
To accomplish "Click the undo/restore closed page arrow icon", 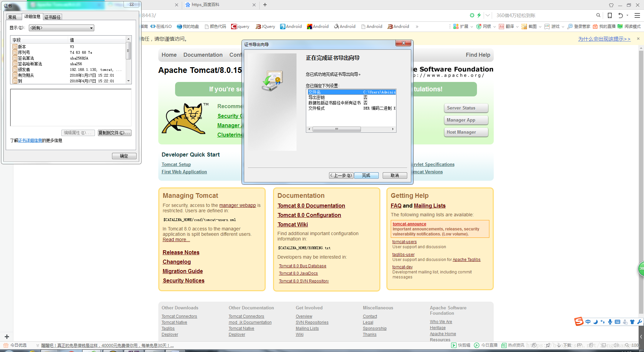I will coord(621,15).
